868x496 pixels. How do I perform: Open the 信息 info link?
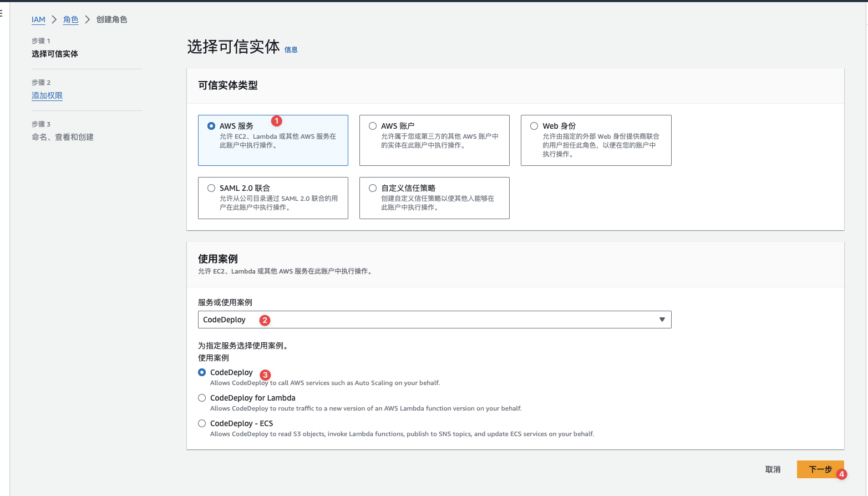pyautogui.click(x=291, y=50)
